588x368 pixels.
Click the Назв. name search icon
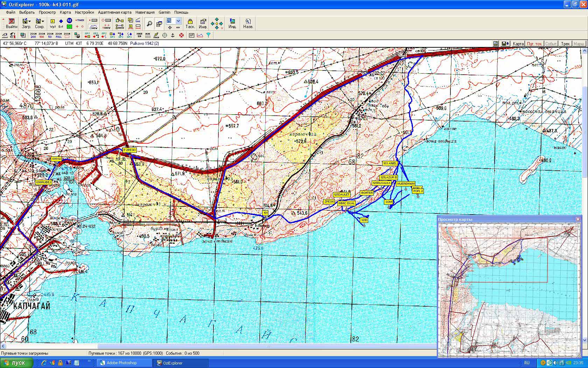pos(248,23)
